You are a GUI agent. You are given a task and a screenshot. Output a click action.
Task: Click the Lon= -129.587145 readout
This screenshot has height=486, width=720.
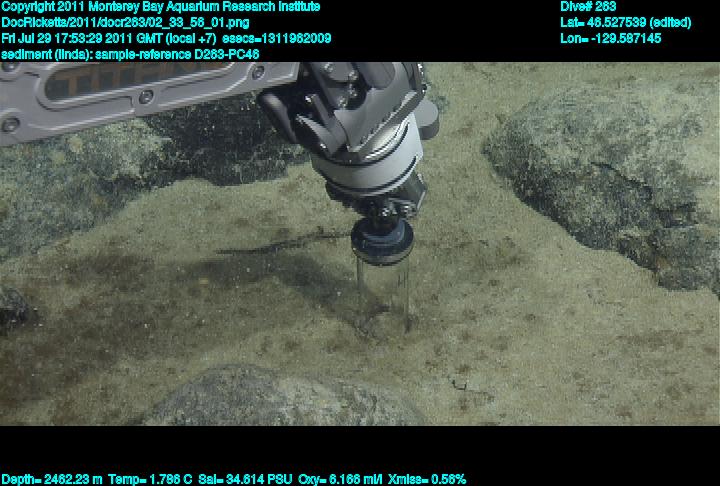click(x=610, y=38)
